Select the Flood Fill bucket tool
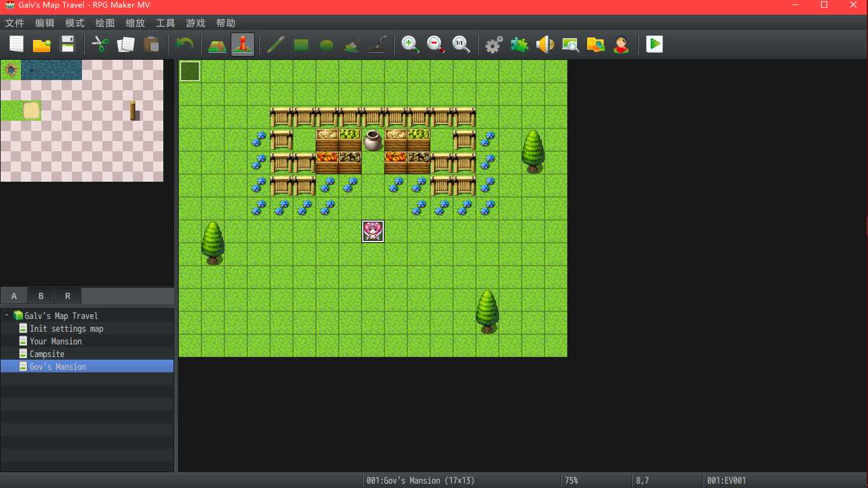 coord(352,44)
